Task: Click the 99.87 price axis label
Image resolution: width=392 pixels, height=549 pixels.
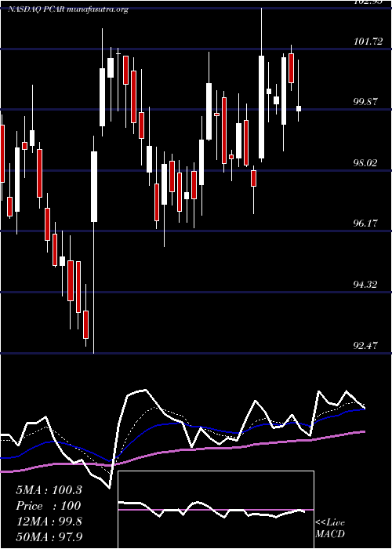Action: 365,102
